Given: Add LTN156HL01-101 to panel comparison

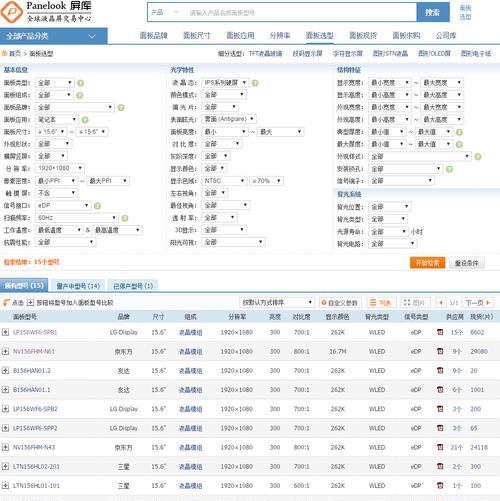Looking at the screenshot, I should [x=5, y=486].
